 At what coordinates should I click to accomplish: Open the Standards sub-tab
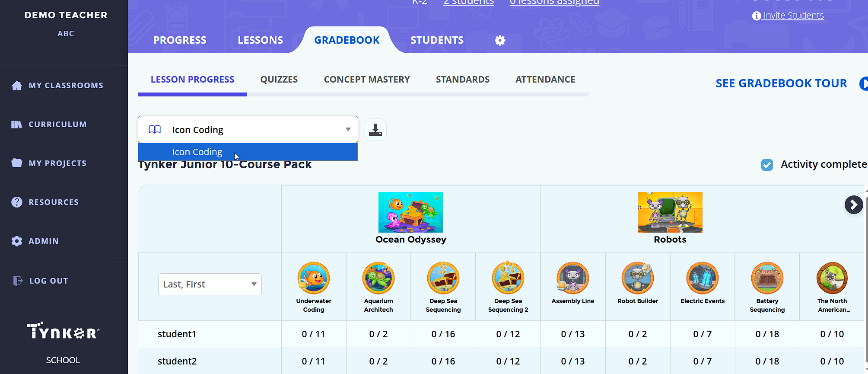[x=463, y=80]
